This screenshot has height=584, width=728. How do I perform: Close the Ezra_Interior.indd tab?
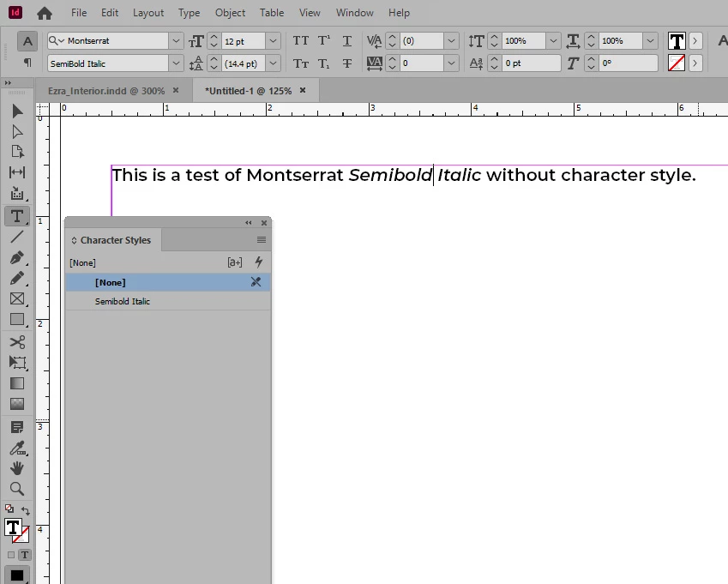click(x=176, y=90)
